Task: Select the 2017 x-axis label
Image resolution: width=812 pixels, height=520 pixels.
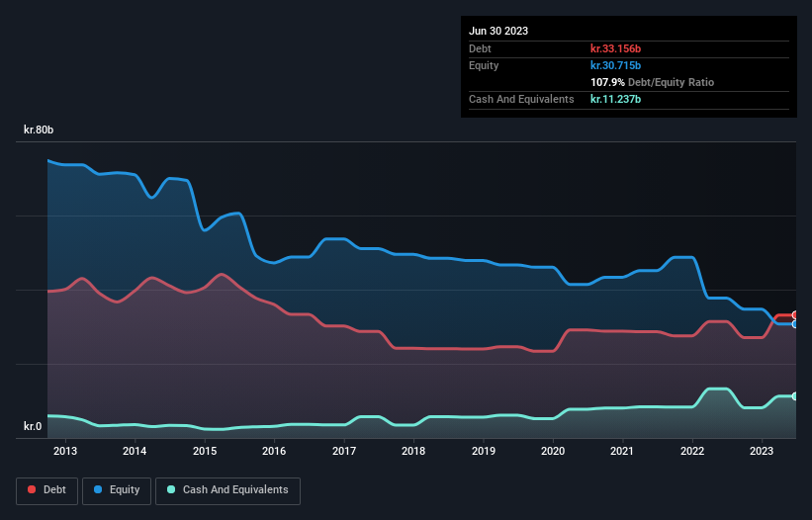Action: (344, 451)
